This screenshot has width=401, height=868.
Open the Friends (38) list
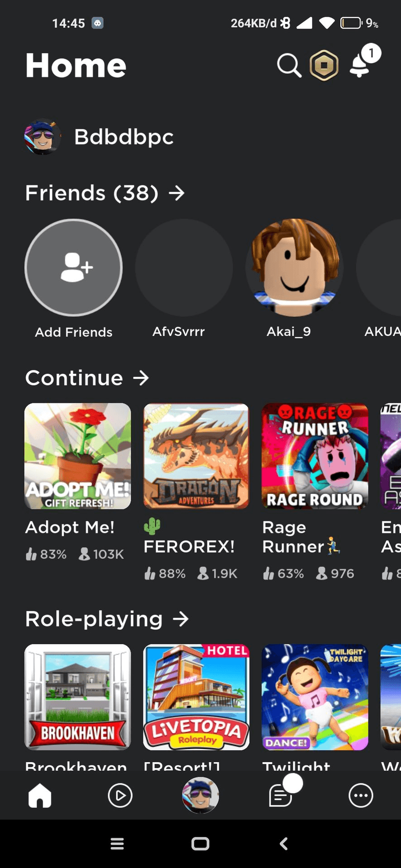(x=105, y=193)
